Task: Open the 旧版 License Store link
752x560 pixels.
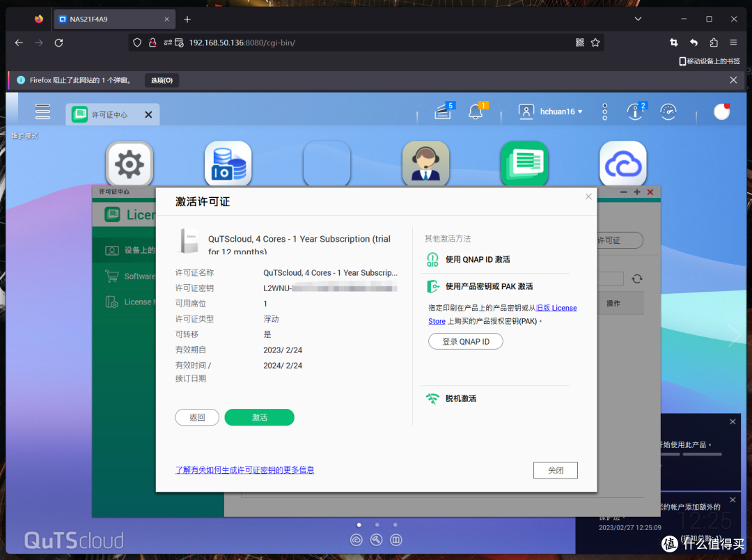Action: [x=556, y=308]
